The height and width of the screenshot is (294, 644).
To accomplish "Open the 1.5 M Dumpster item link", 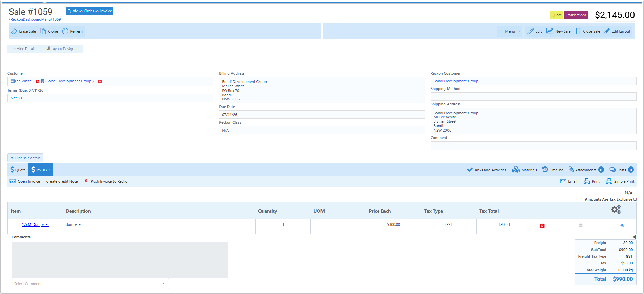I will (36, 224).
